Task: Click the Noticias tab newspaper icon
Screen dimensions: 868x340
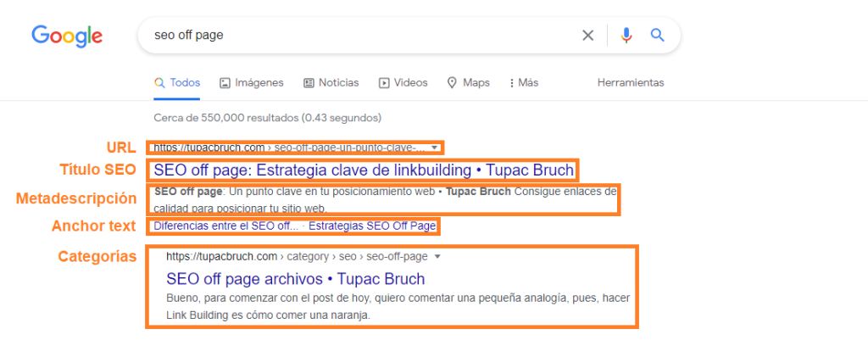Action: click(x=309, y=83)
